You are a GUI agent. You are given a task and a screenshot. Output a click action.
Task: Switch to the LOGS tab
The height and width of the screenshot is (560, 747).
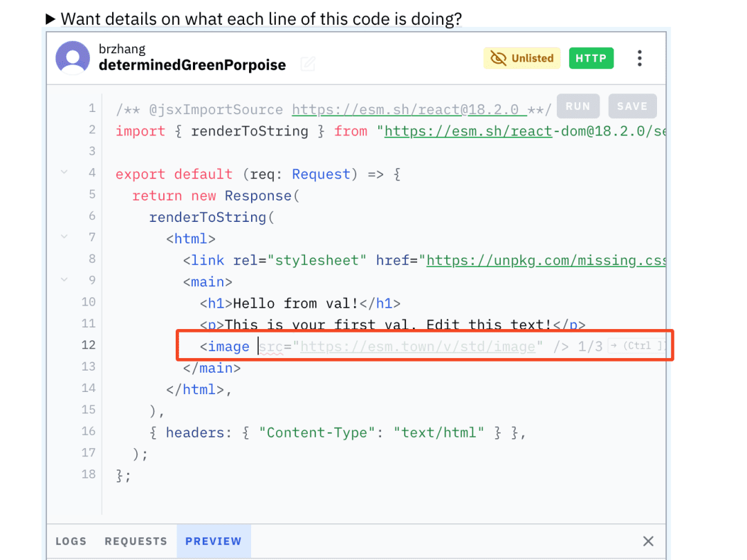coord(71,541)
